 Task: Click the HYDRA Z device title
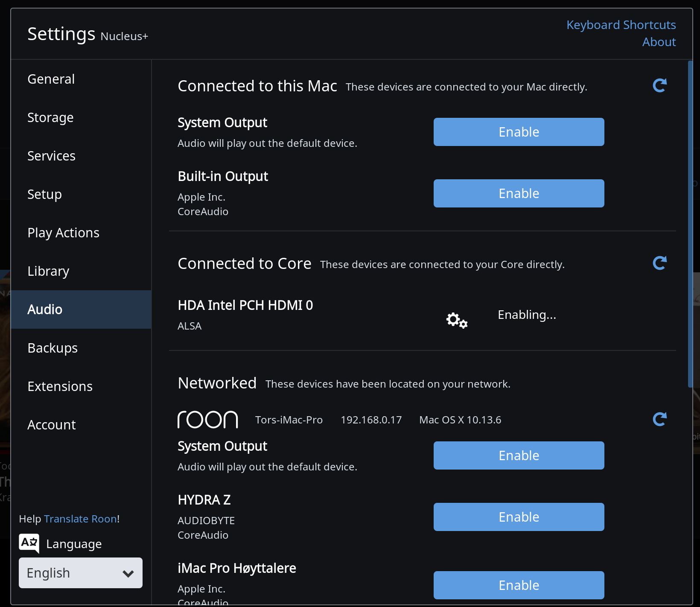point(204,500)
